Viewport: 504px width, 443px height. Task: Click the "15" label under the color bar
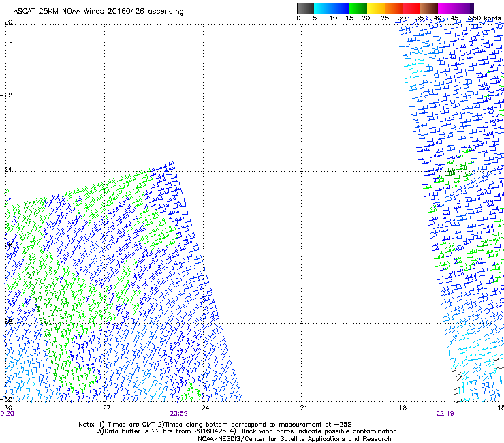[x=349, y=18]
